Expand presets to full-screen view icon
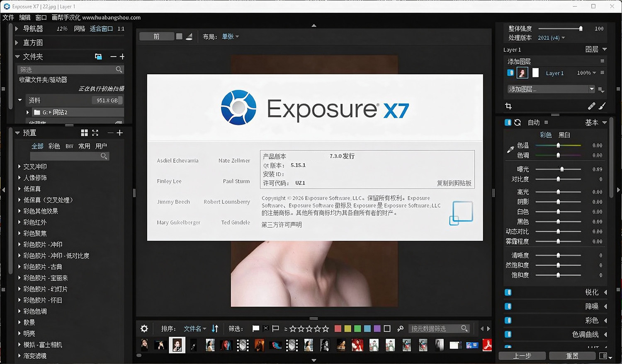Screen dimensions: 622x364 [95, 133]
